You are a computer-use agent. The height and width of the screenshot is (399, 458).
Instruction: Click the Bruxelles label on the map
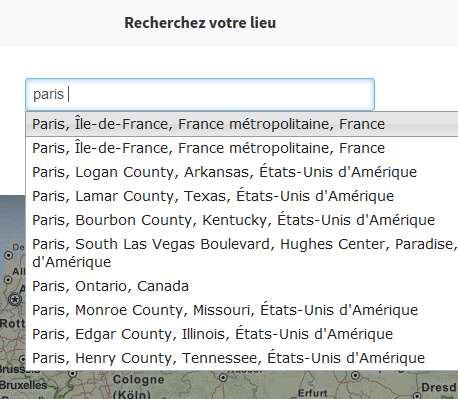[x=23, y=385]
